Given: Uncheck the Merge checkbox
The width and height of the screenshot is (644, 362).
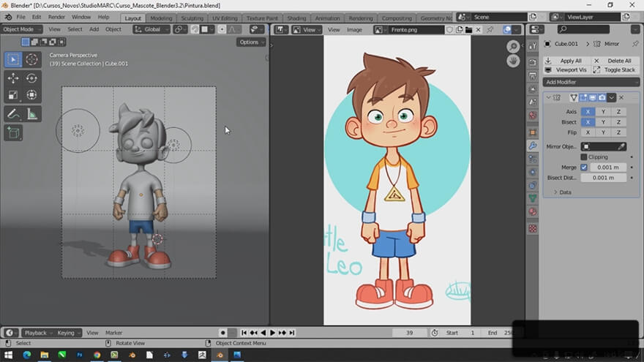Looking at the screenshot, I should coord(584,167).
